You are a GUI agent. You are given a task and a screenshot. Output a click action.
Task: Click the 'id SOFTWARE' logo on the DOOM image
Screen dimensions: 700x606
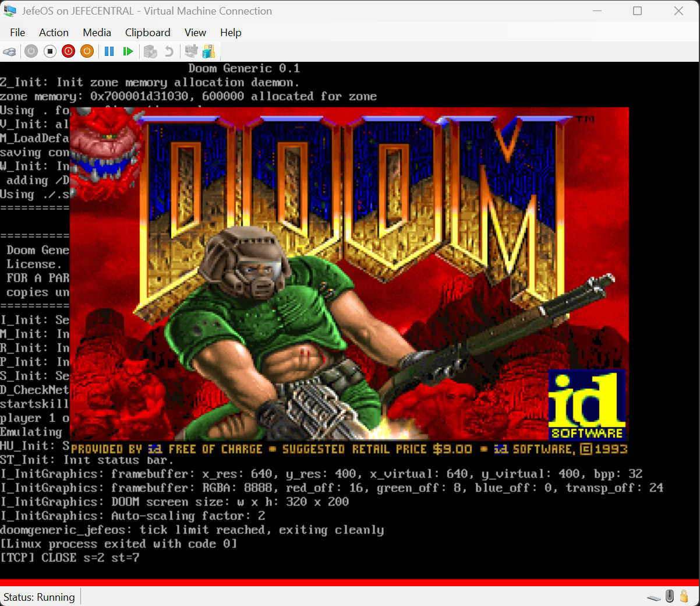coord(587,405)
